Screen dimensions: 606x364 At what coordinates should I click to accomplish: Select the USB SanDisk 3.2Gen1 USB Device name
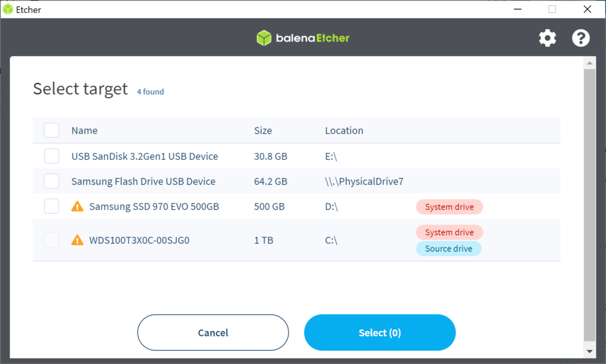[x=144, y=156]
